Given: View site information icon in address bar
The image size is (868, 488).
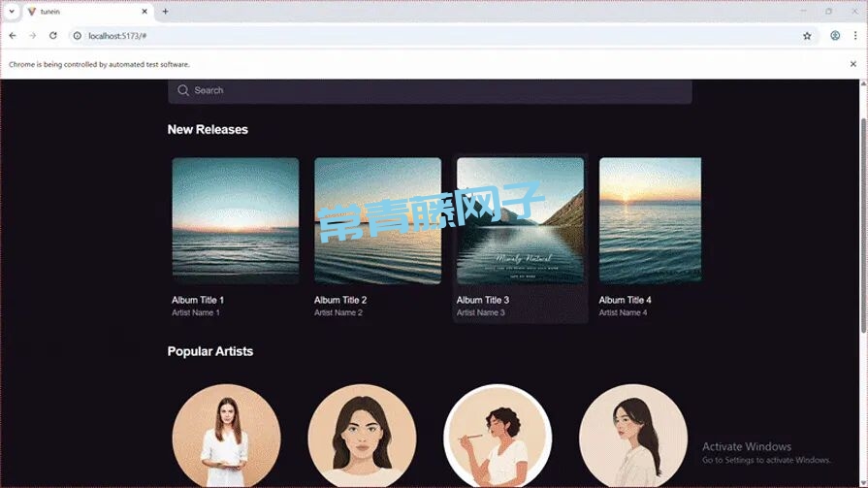Looking at the screenshot, I should (x=78, y=36).
